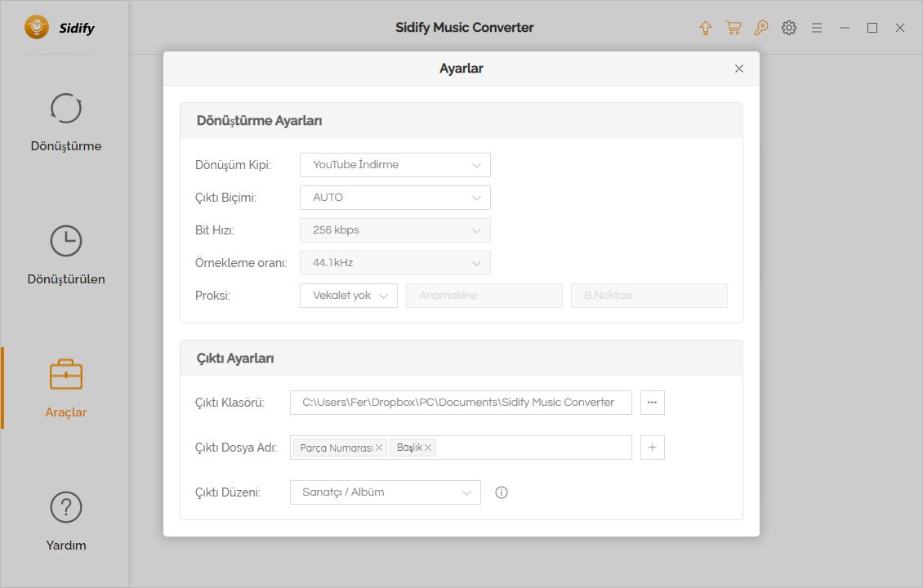Click the Çıktı Ayarları section header
The width and height of the screenshot is (923, 588).
461,359
